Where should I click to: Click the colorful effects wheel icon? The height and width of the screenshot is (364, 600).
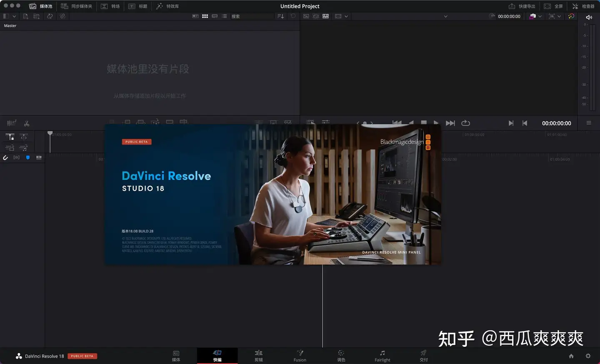[x=571, y=16]
